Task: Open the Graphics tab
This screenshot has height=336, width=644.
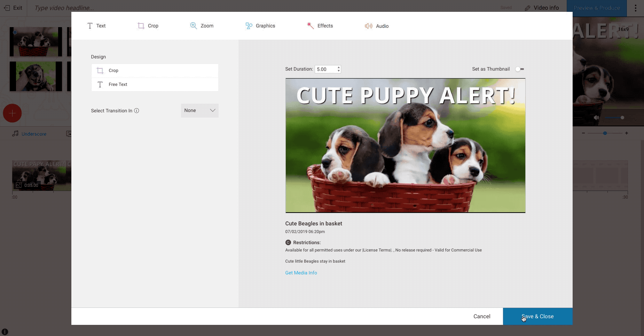Action: 260,26
